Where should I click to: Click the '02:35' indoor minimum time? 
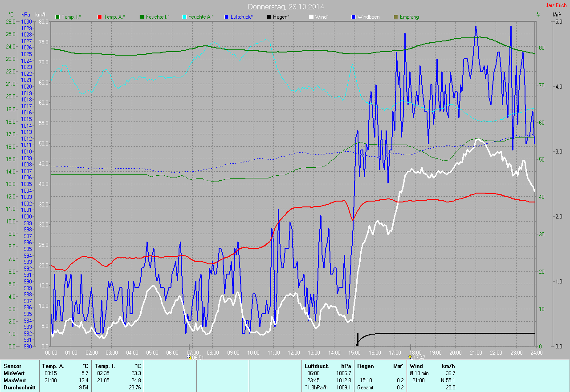pyautogui.click(x=102, y=373)
